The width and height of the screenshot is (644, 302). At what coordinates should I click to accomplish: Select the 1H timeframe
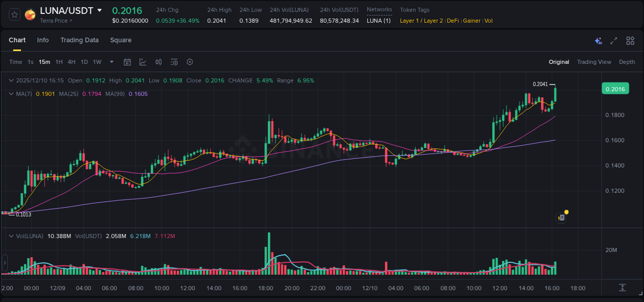pos(59,62)
